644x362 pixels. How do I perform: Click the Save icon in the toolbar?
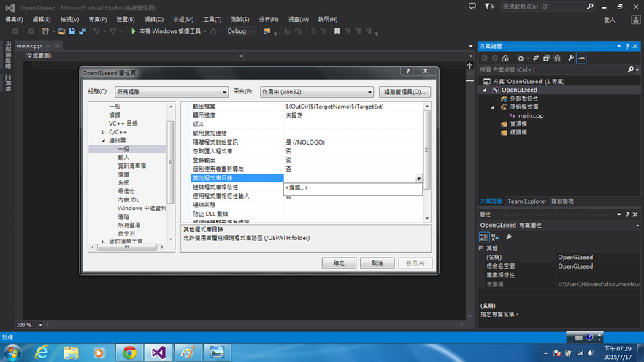pyautogui.click(x=72, y=31)
